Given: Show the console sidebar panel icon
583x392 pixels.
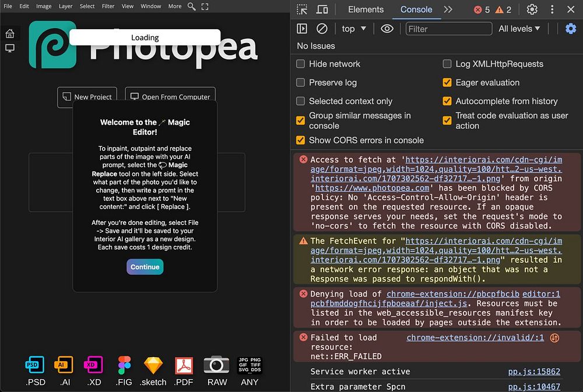Looking at the screenshot, I should 302,29.
